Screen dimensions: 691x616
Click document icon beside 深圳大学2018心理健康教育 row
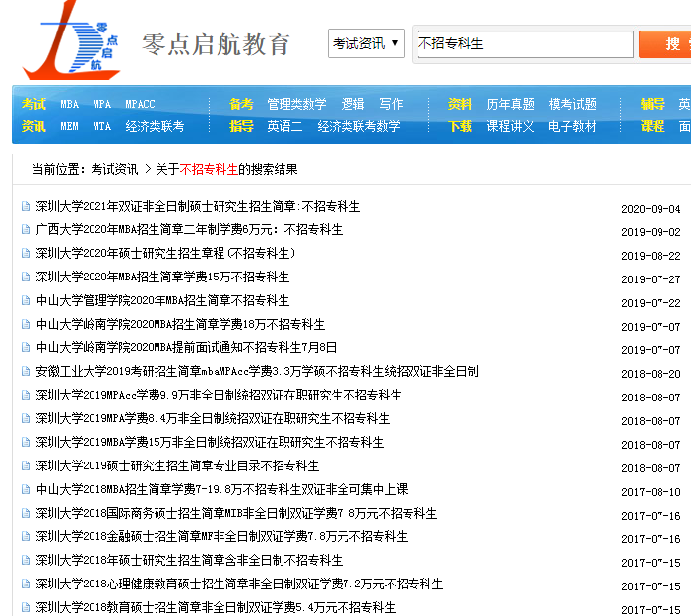[x=26, y=584]
